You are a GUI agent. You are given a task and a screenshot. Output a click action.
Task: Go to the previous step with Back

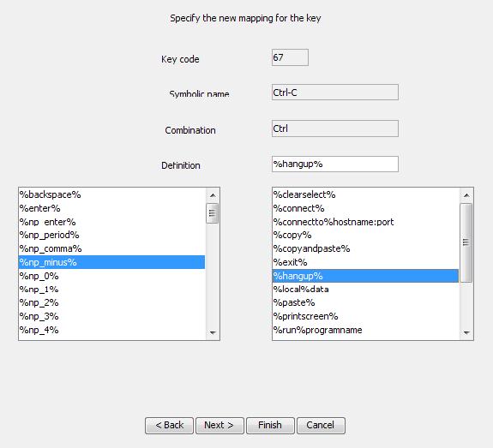coord(169,426)
